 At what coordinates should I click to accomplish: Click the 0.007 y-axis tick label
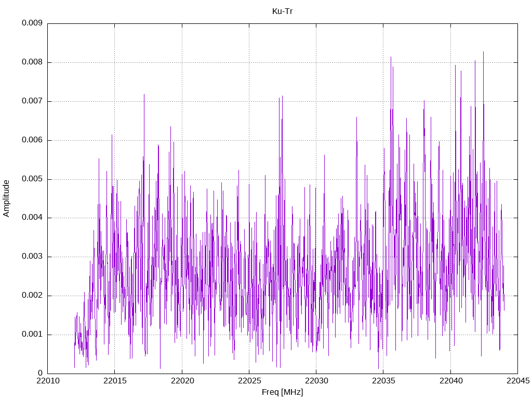click(32, 101)
